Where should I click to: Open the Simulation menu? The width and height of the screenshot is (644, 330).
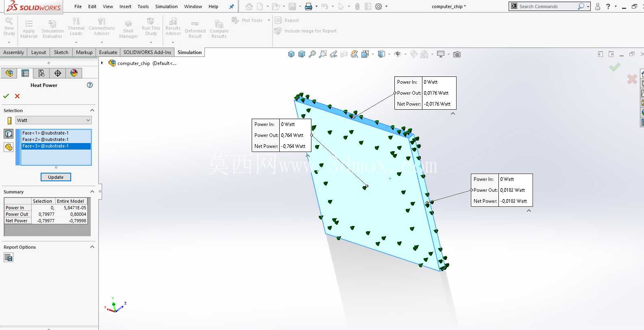pyautogui.click(x=166, y=7)
